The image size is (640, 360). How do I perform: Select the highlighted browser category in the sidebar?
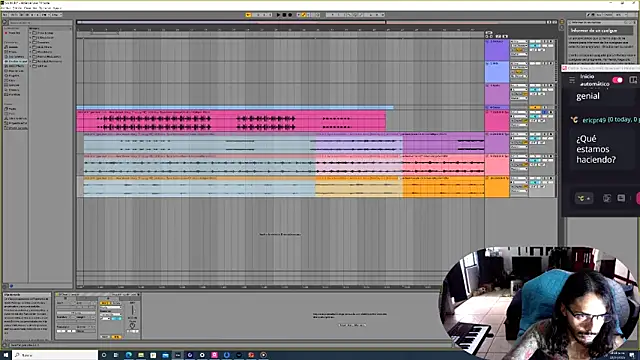pyautogui.click(x=16, y=61)
